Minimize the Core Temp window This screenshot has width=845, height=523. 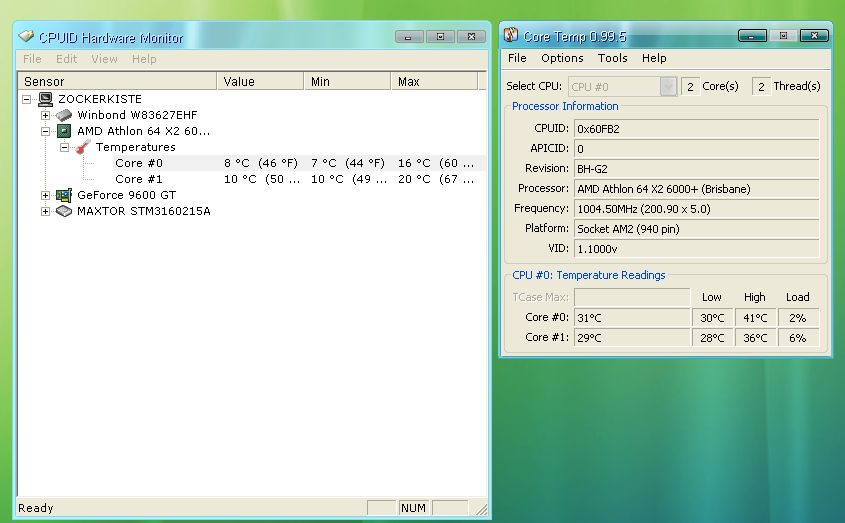752,36
